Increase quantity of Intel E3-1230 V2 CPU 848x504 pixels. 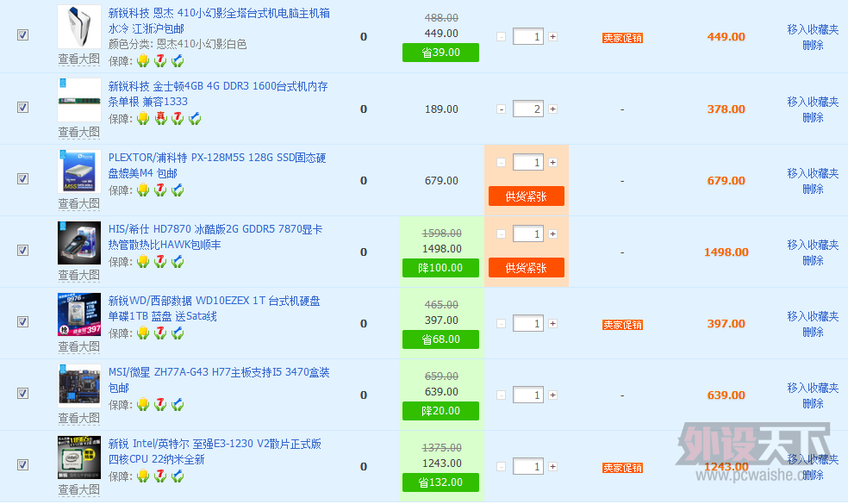(x=552, y=466)
